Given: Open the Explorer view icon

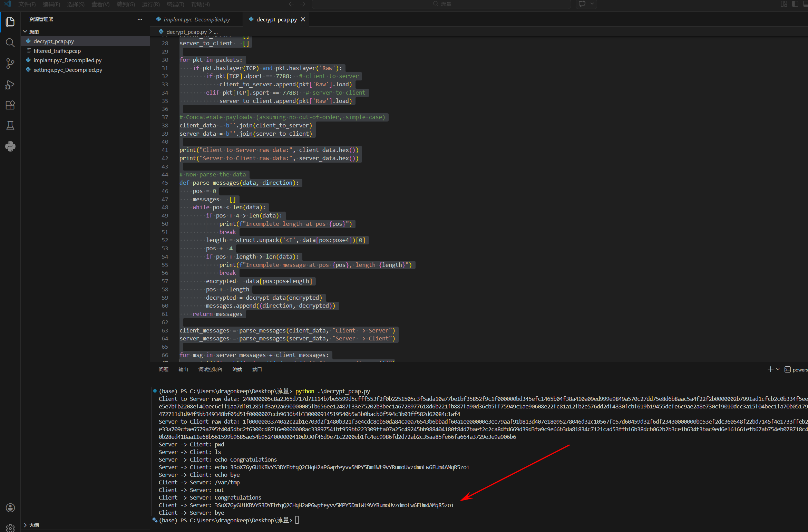Looking at the screenshot, I should pos(10,22).
